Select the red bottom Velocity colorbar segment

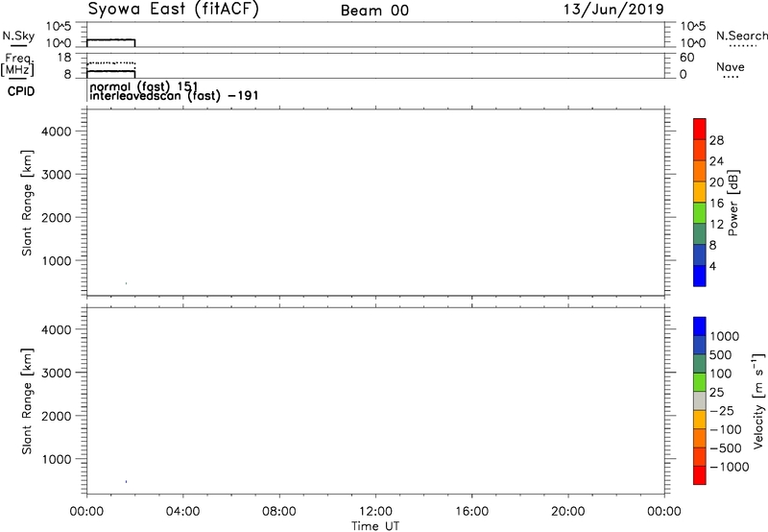point(700,475)
